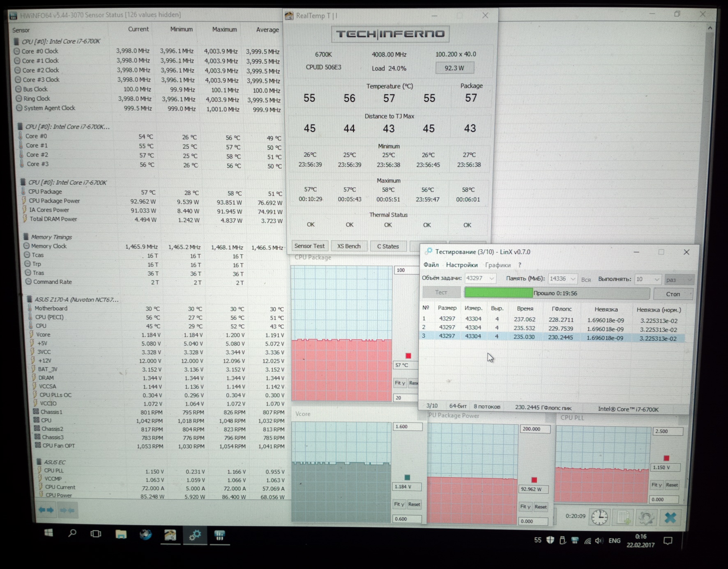Screen dimensions: 728x569
Task: Open the Windows Start menu
Action: pyautogui.click(x=48, y=533)
